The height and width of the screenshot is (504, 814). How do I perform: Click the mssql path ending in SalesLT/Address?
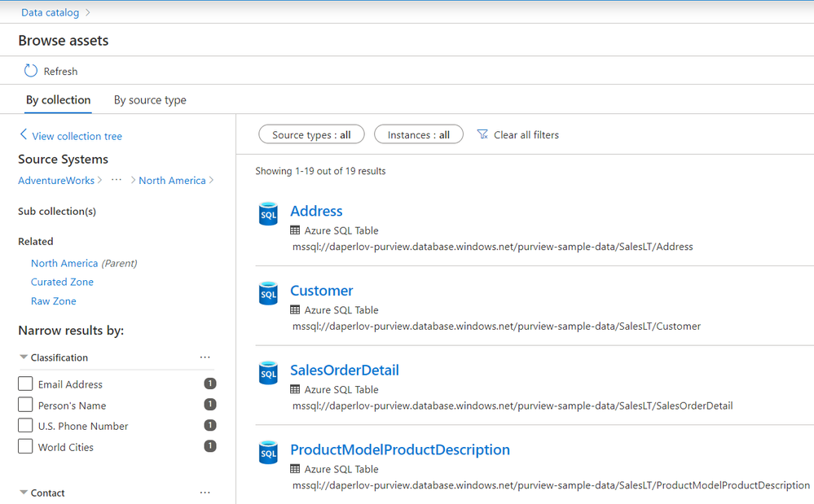coord(493,246)
